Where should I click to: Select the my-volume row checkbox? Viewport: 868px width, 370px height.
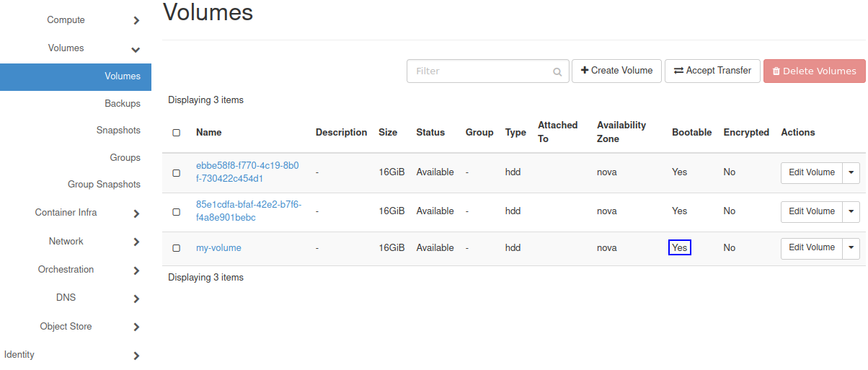(x=177, y=248)
